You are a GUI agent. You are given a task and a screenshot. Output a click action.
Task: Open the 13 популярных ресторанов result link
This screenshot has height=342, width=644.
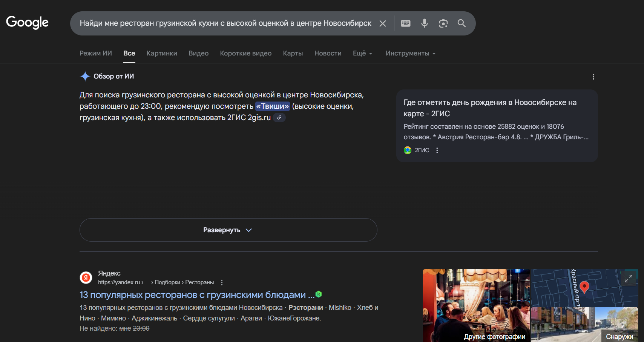point(196,294)
